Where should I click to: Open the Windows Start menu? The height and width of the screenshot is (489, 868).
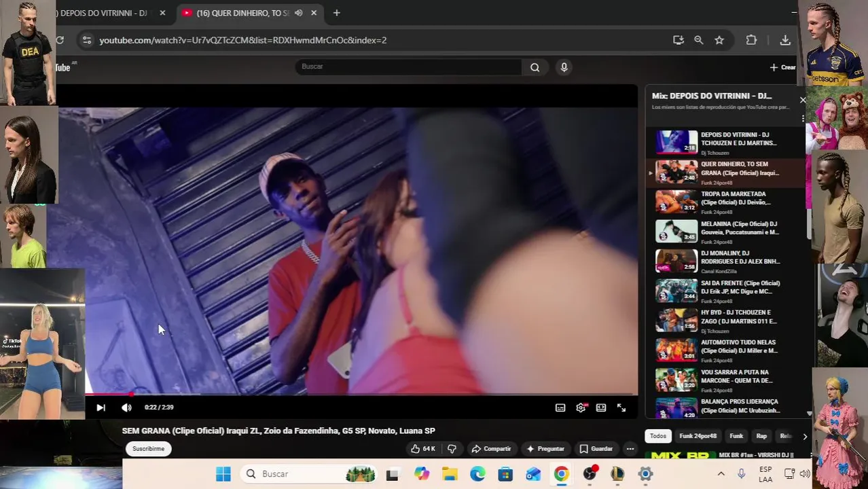click(223, 474)
